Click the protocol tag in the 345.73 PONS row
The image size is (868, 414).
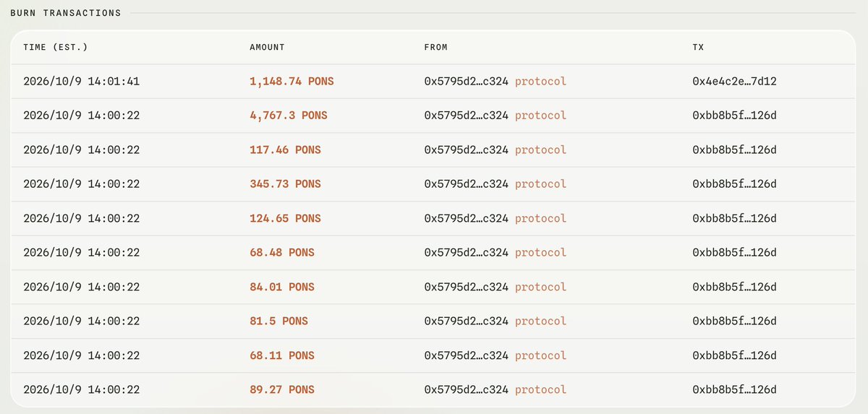541,184
